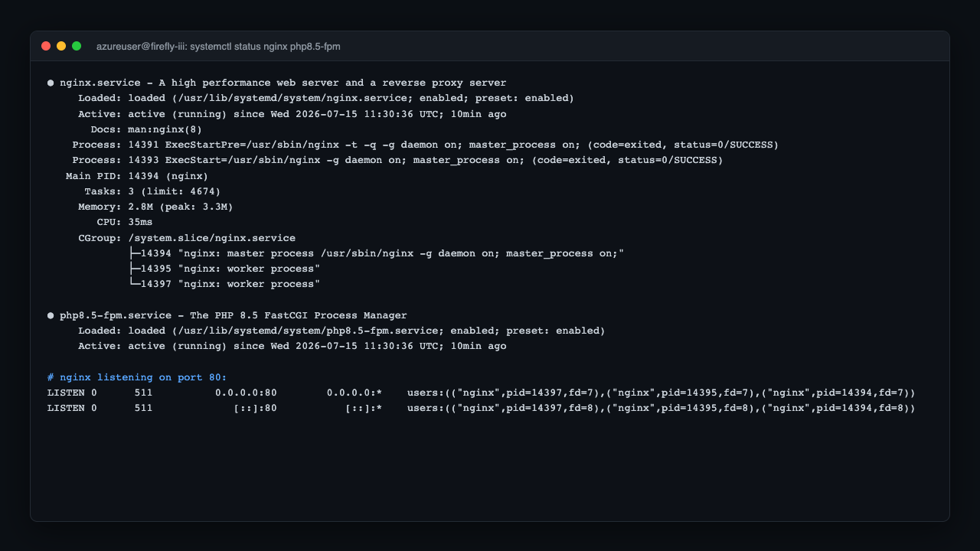Viewport: 980px width, 551px height.
Task: Click the 14395 nginx worker process tree row
Action: (224, 269)
